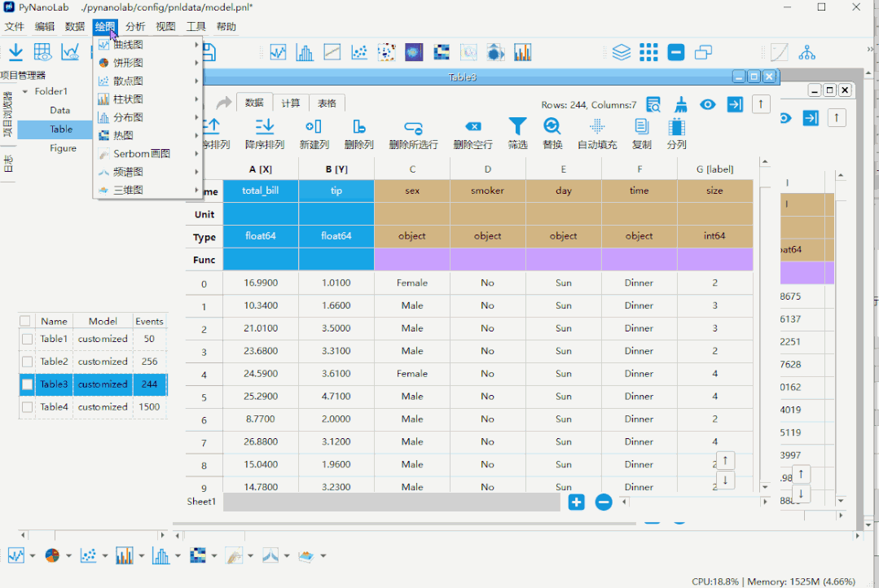This screenshot has height=588, width=879.
Task: Select the Sheet1 sheet tab
Action: pos(201,502)
